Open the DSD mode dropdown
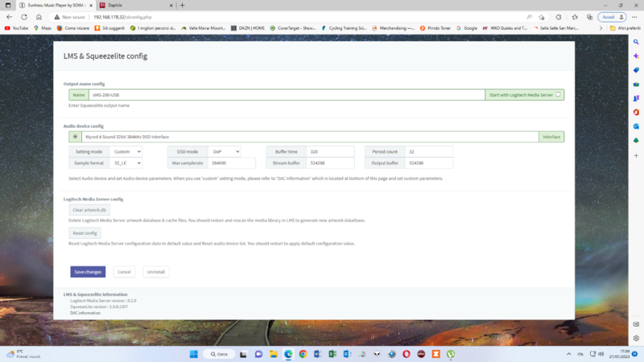 click(x=224, y=151)
